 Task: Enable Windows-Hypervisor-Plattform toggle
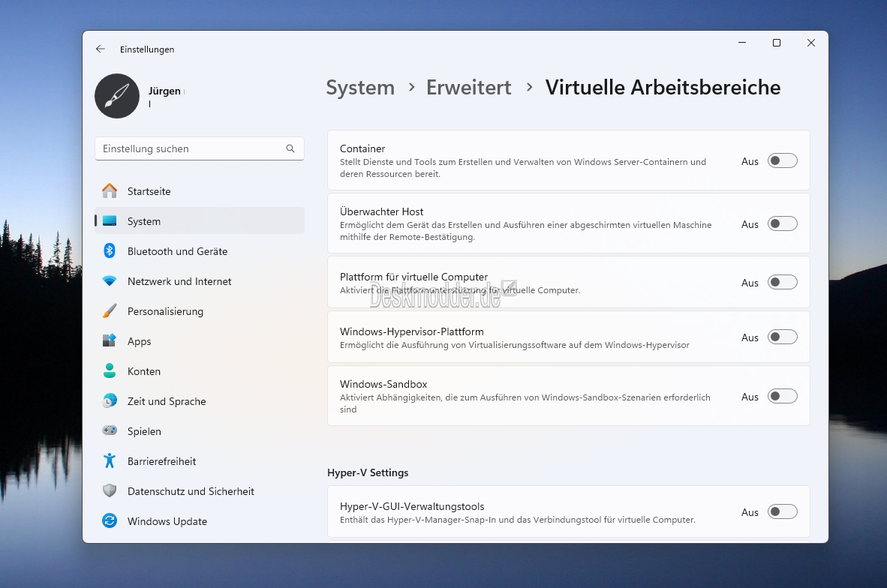[x=783, y=337]
